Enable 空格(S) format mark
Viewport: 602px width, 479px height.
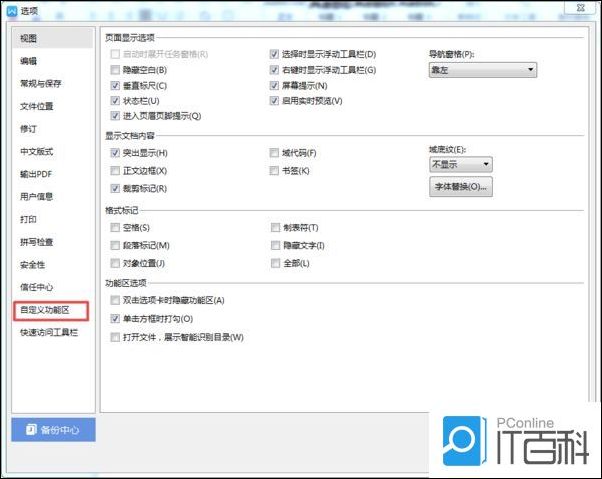click(115, 228)
